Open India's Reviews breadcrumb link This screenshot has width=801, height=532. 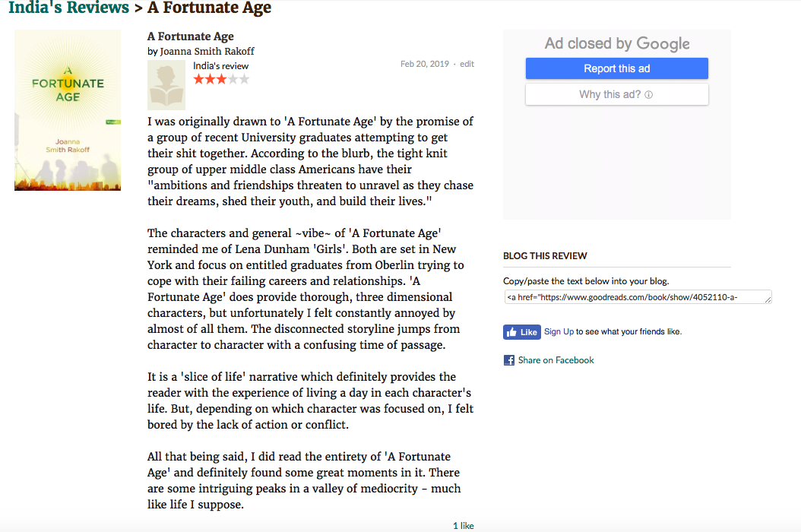68,8
